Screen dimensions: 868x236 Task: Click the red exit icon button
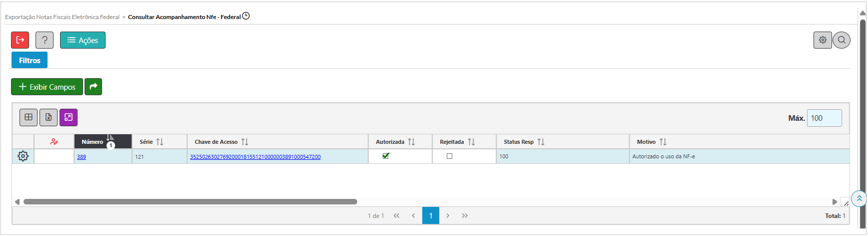point(20,40)
